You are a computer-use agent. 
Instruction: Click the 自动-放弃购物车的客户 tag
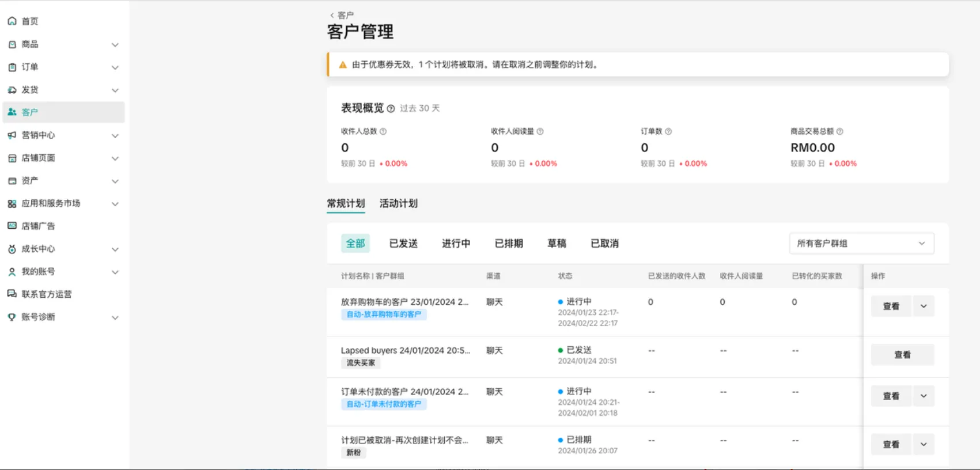click(384, 314)
